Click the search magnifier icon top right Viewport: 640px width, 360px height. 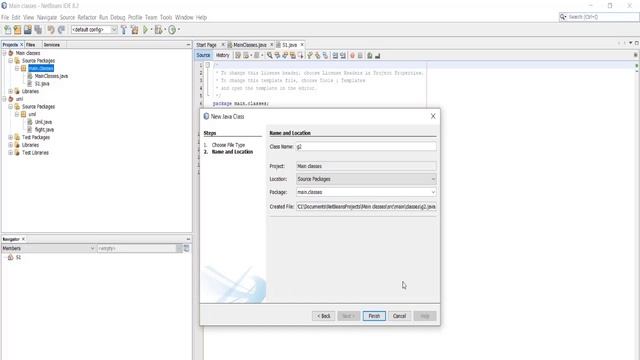(x=563, y=17)
